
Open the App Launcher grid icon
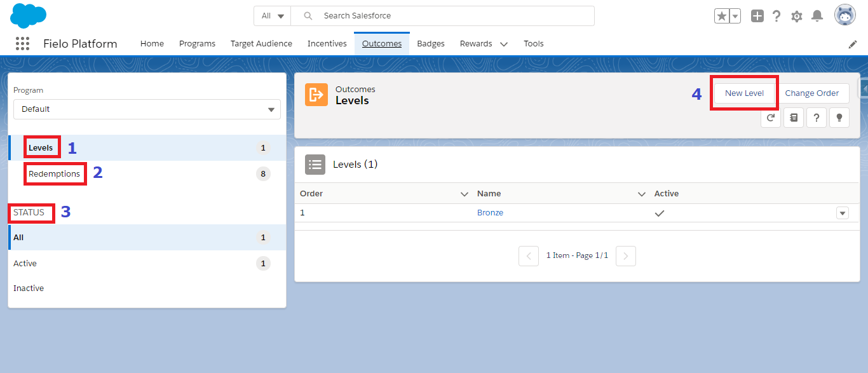[x=22, y=43]
